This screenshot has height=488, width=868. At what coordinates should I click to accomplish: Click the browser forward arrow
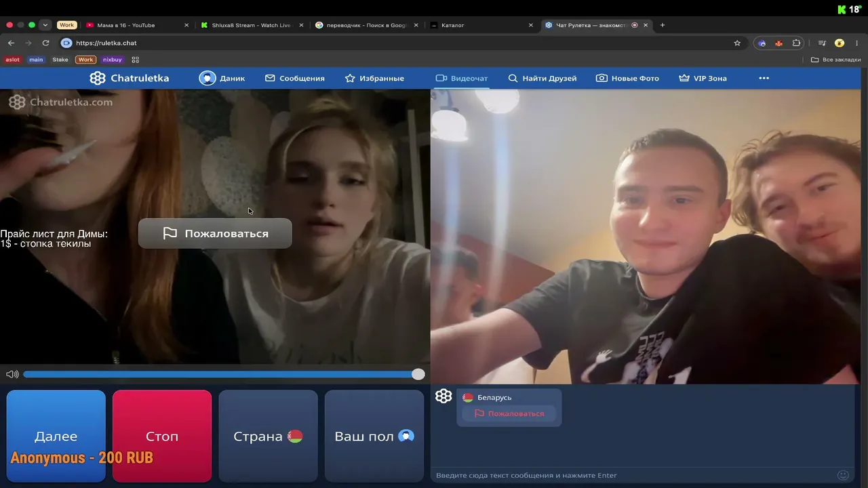point(28,43)
